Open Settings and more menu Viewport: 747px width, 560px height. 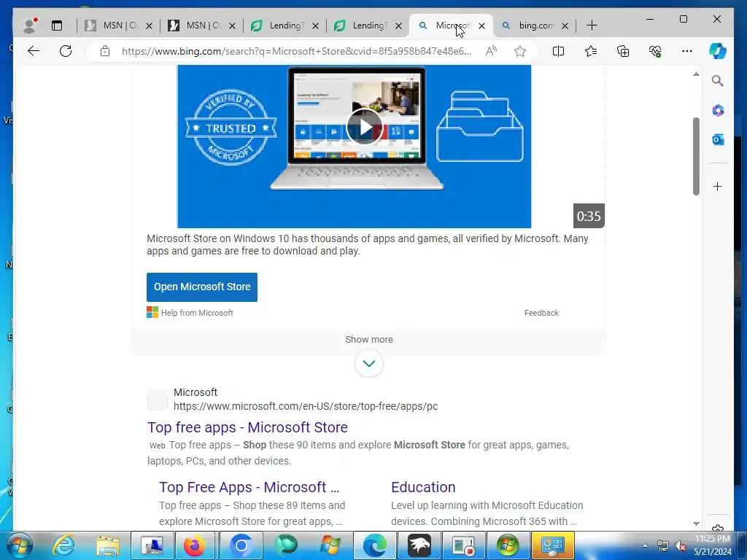[687, 51]
